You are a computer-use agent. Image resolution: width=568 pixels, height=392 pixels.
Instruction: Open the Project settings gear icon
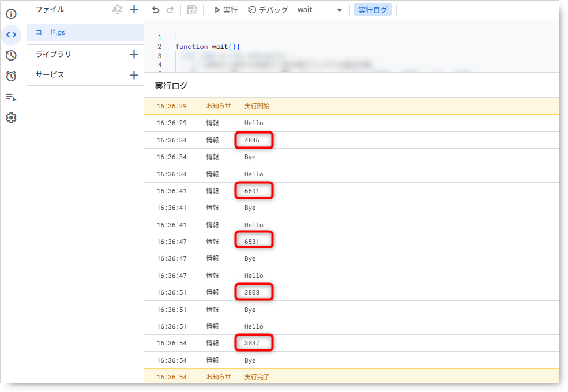[x=11, y=118]
